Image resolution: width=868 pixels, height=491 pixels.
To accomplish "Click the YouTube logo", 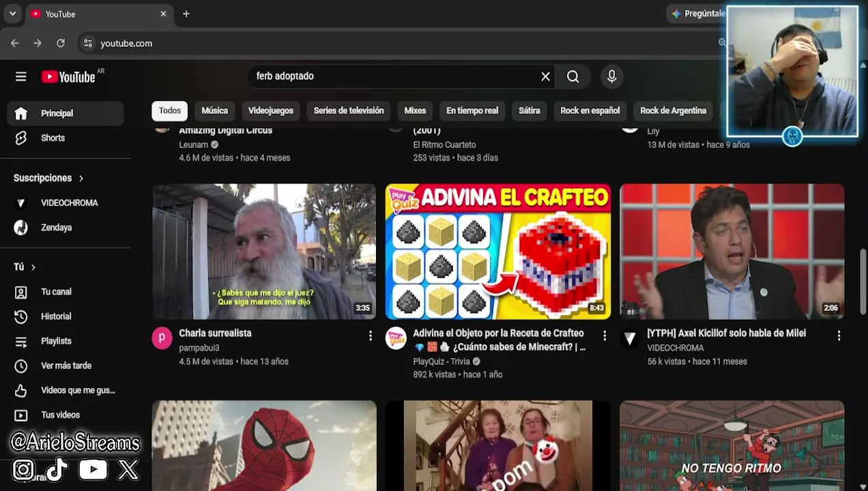I will click(x=68, y=76).
